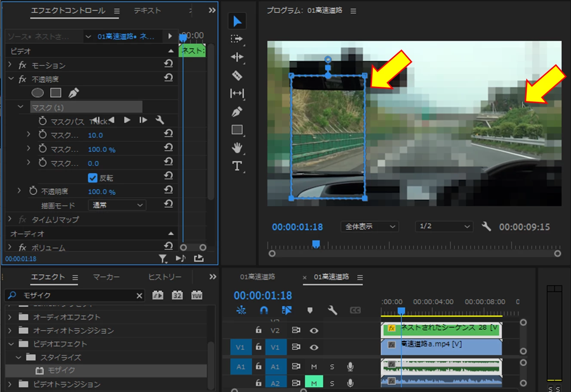This screenshot has height=392, width=571.
Task: Export frame from Effect Controls
Action: tap(199, 258)
